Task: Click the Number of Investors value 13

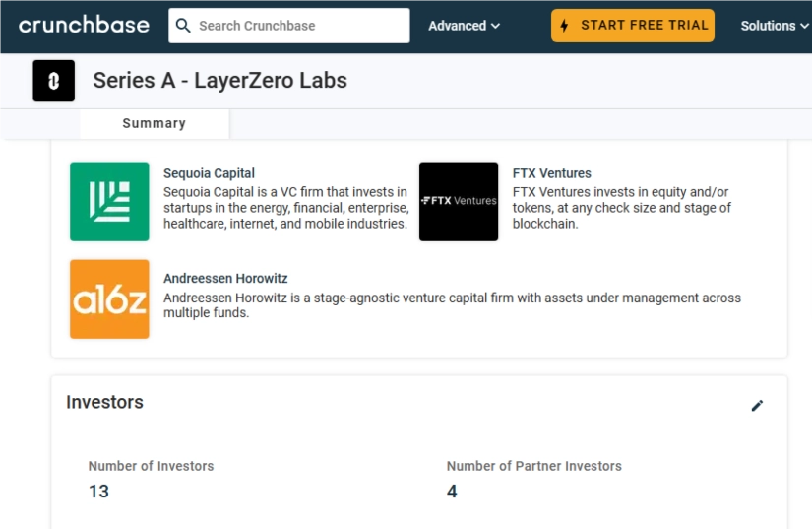Action: coord(98,492)
